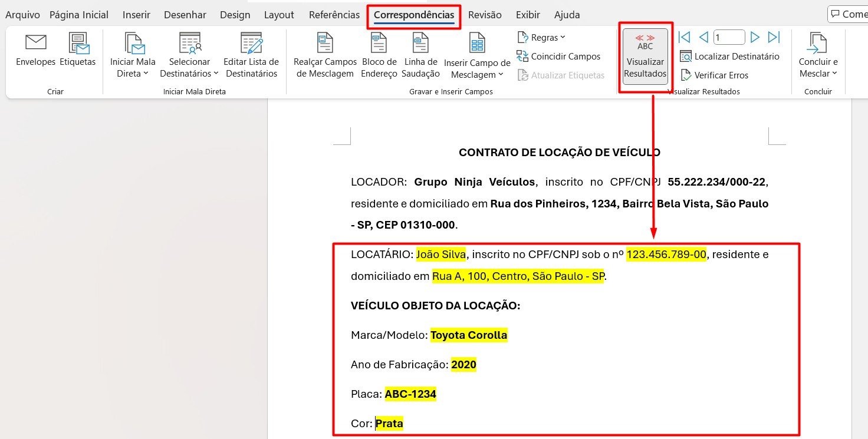The height and width of the screenshot is (439, 868).
Task: Open Inserir Campo de Mesclagem dropdown
Action: tap(477, 56)
